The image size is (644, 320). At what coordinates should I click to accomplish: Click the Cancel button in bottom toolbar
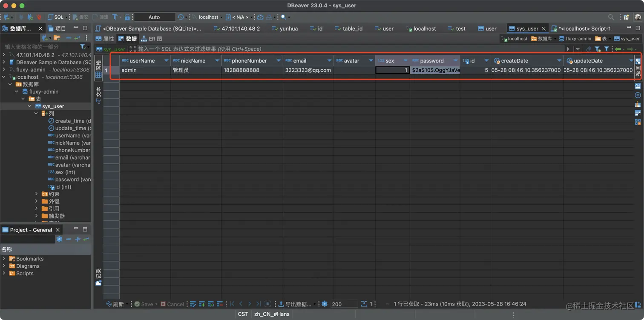(x=172, y=304)
